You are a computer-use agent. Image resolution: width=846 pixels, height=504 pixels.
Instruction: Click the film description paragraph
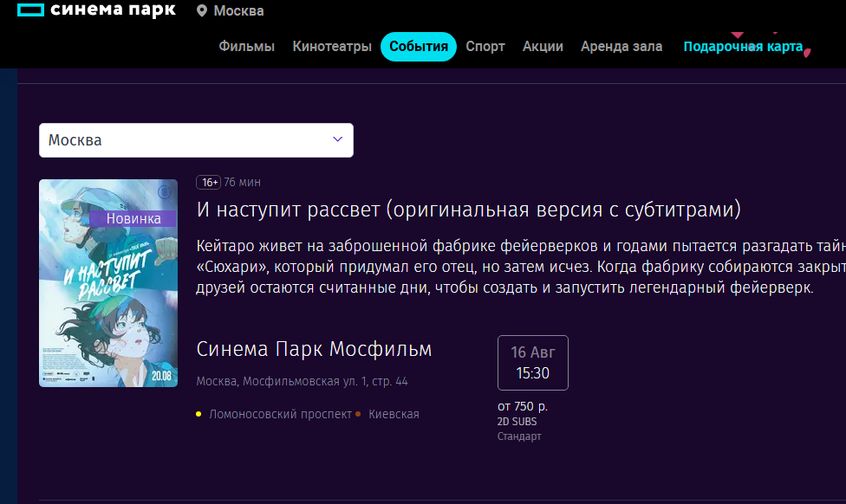point(521,266)
